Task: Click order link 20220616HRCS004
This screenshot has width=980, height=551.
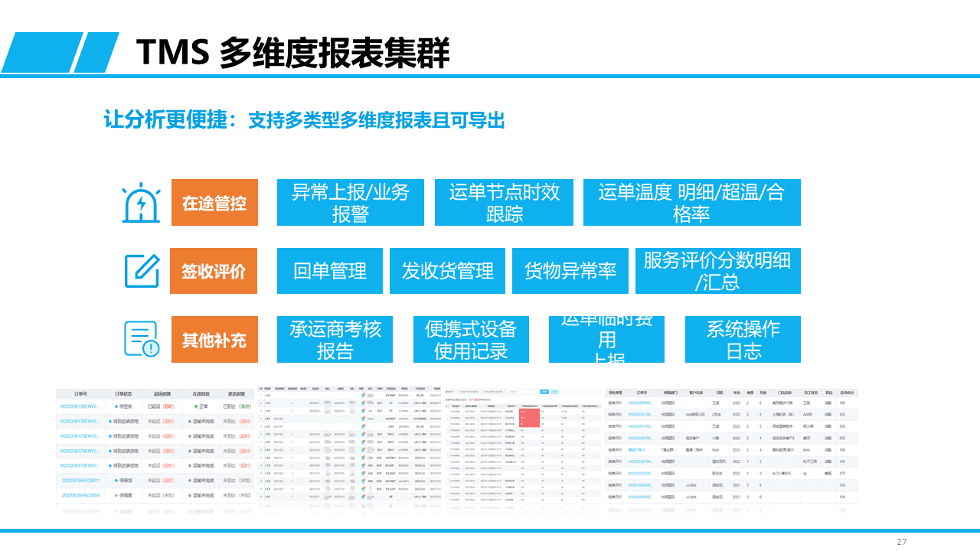Action: click(80, 495)
